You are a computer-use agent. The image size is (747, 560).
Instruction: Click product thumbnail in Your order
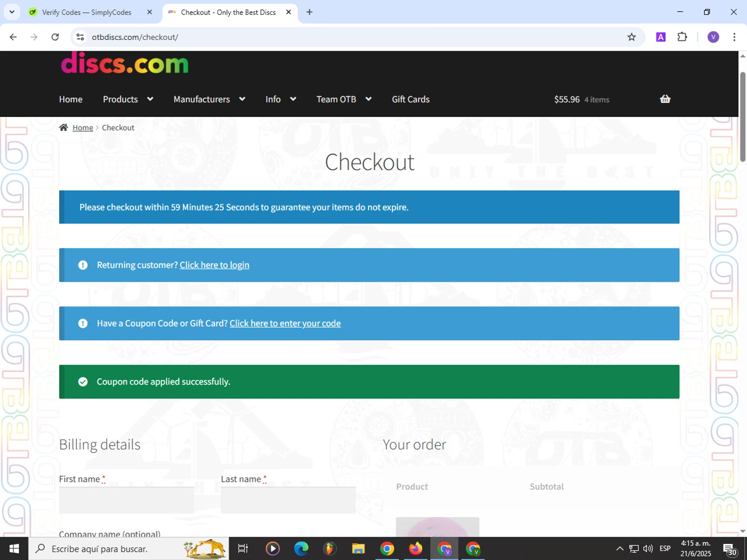[438, 527]
